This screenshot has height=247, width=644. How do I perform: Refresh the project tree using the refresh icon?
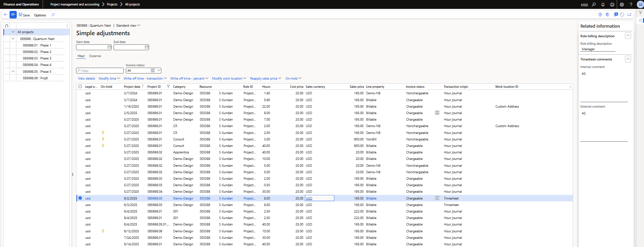tap(6, 26)
